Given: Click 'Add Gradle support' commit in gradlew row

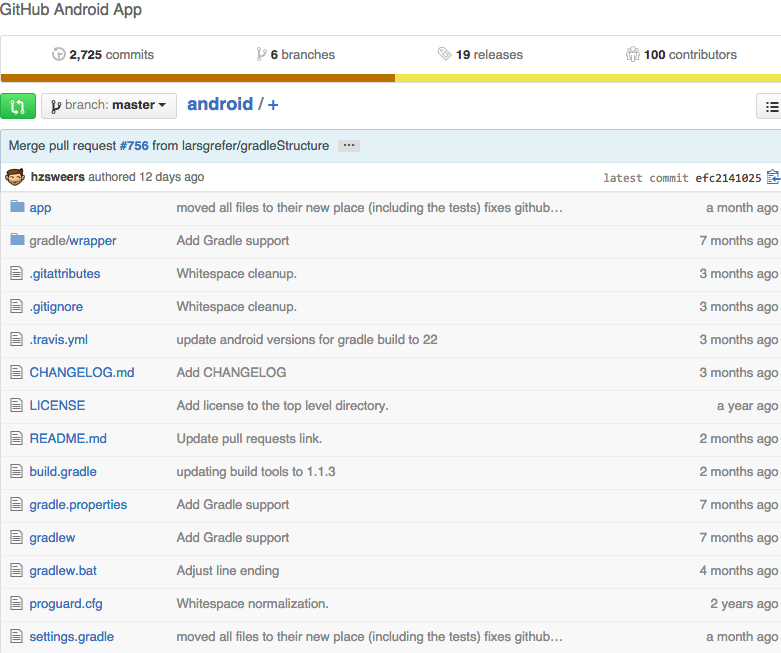Looking at the screenshot, I should pos(233,537).
